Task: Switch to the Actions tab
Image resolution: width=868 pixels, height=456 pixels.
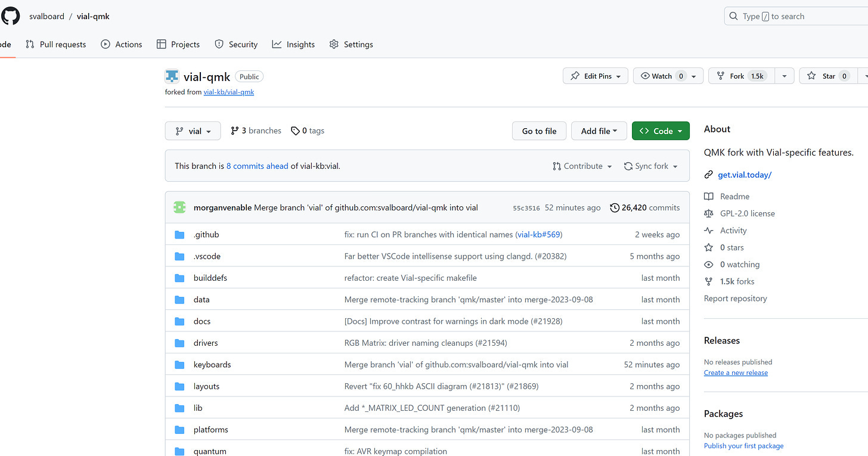Action: [122, 44]
